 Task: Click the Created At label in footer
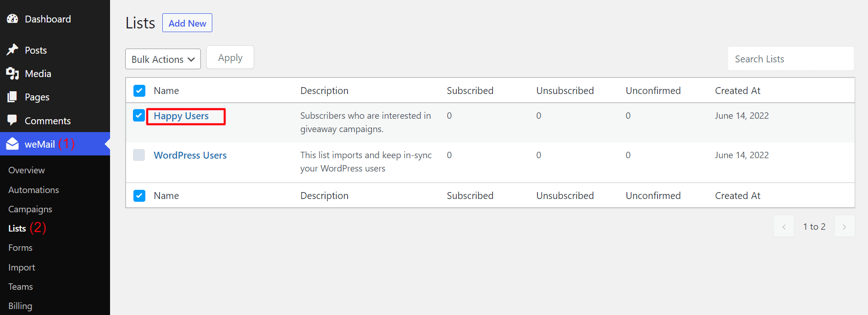pyautogui.click(x=738, y=196)
